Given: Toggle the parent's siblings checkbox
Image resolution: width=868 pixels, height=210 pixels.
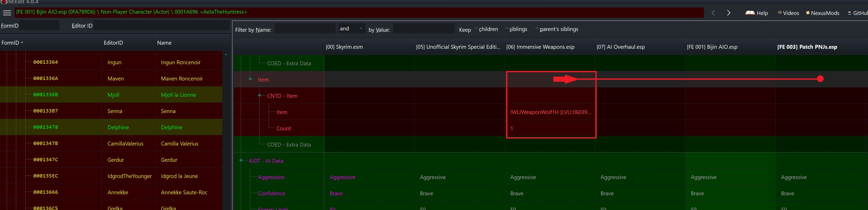Looking at the screenshot, I should 537,29.
